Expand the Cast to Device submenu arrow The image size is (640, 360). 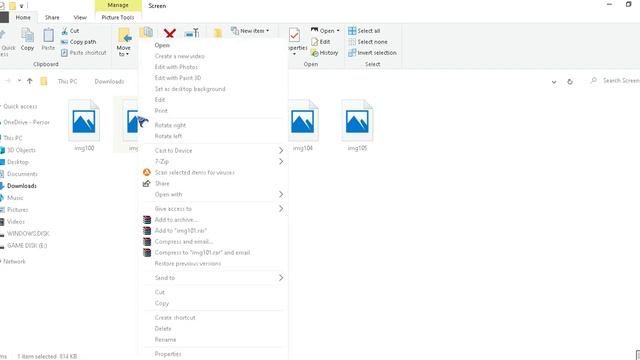click(281, 151)
